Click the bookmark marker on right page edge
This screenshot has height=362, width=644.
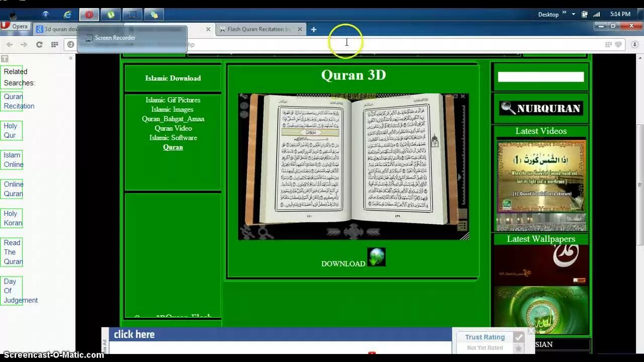click(x=435, y=141)
